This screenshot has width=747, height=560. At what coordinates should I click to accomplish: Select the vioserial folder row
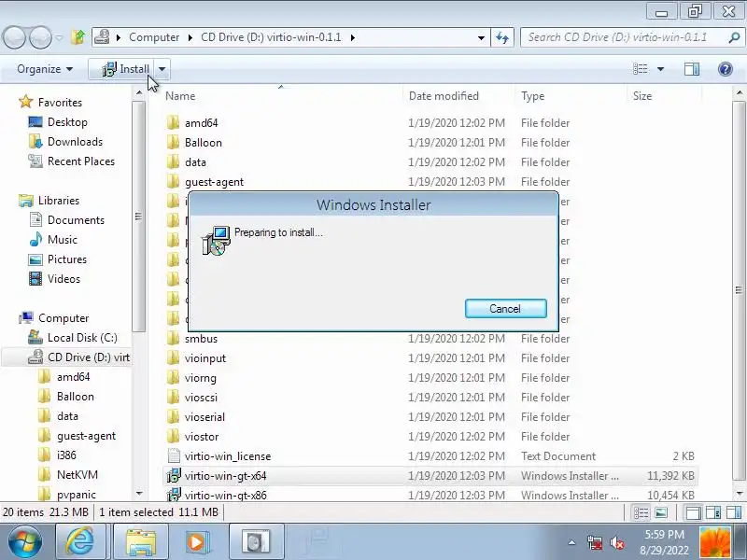429,416
